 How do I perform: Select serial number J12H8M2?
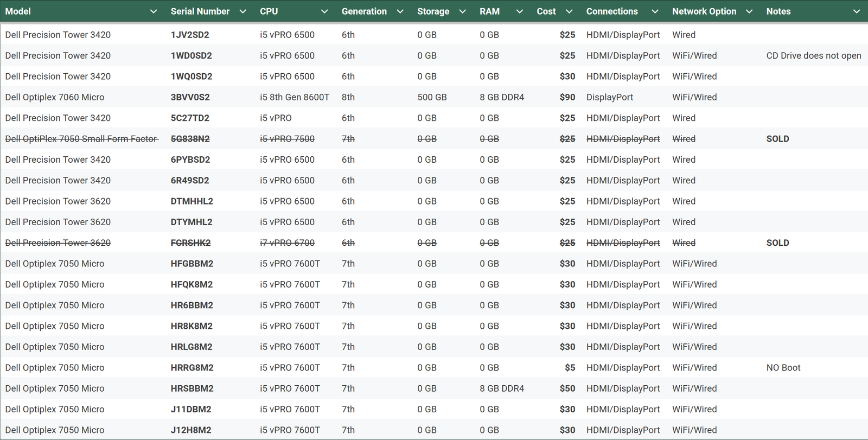click(191, 430)
